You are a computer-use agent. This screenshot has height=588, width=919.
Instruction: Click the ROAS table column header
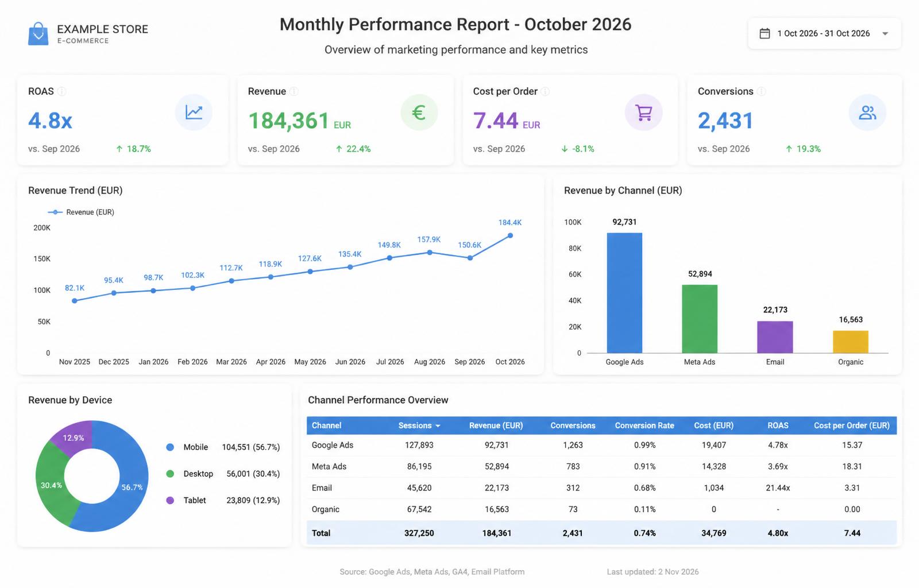(x=778, y=425)
